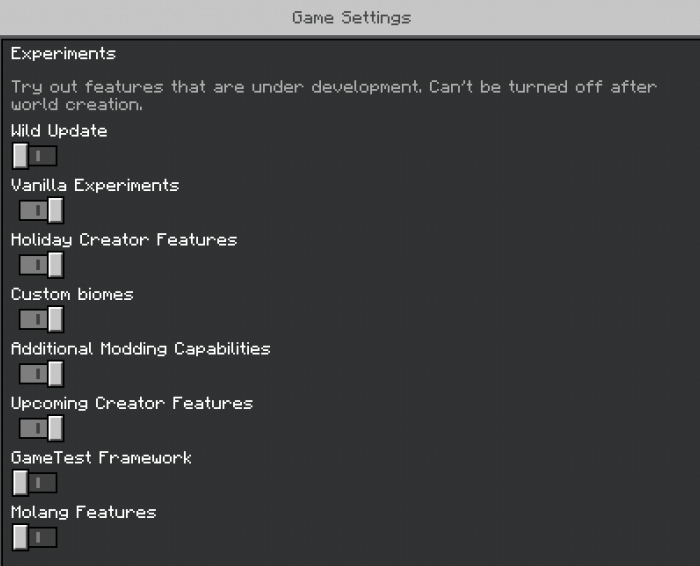Disable the Holiday Creator Features toggle
The image size is (700, 566).
point(41,265)
